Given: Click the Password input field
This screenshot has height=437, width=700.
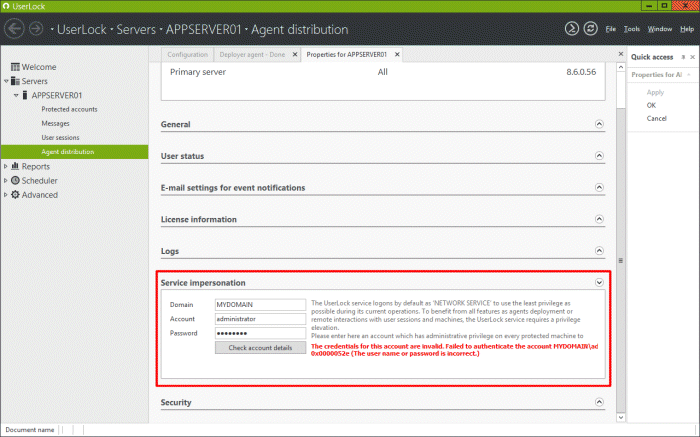Looking at the screenshot, I should click(x=260, y=333).
